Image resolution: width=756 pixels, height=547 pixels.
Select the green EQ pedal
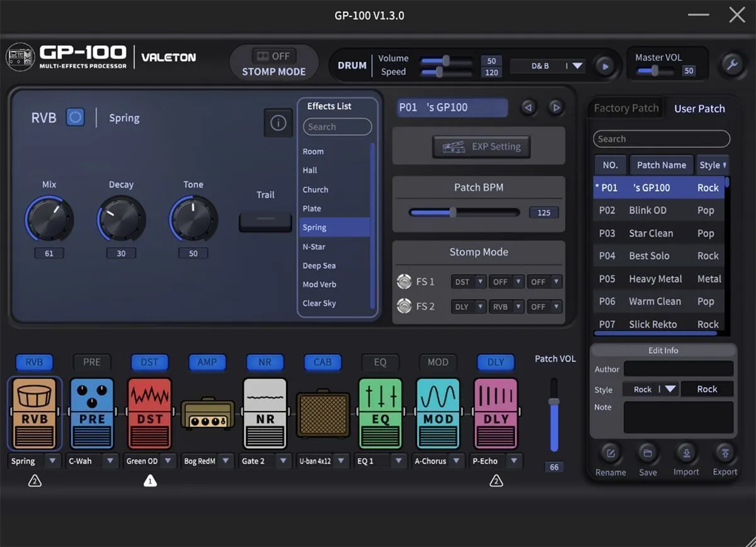pyautogui.click(x=380, y=412)
